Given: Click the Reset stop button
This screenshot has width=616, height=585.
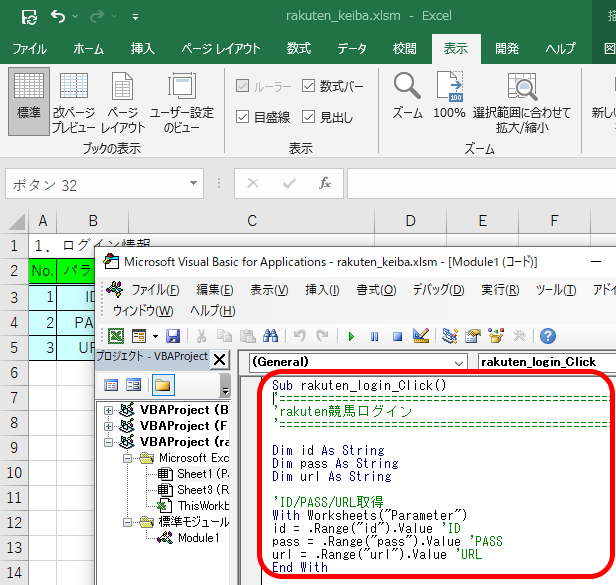Looking at the screenshot, I should tap(398, 336).
